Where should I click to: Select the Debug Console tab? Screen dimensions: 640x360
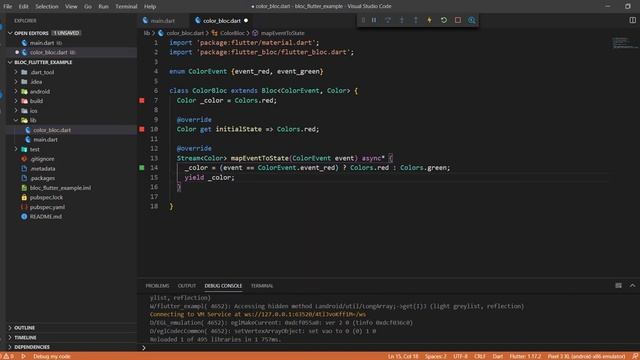[223, 286]
